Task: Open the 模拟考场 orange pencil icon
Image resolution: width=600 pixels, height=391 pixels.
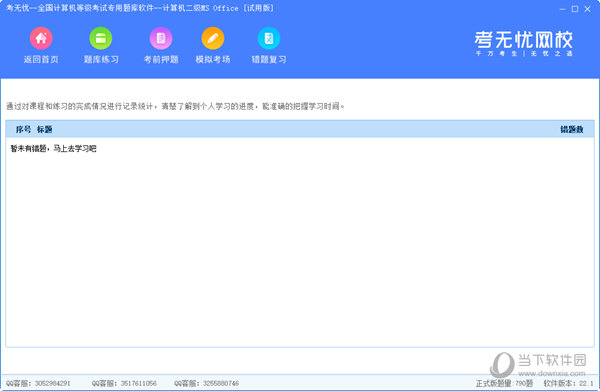Action: (x=213, y=38)
